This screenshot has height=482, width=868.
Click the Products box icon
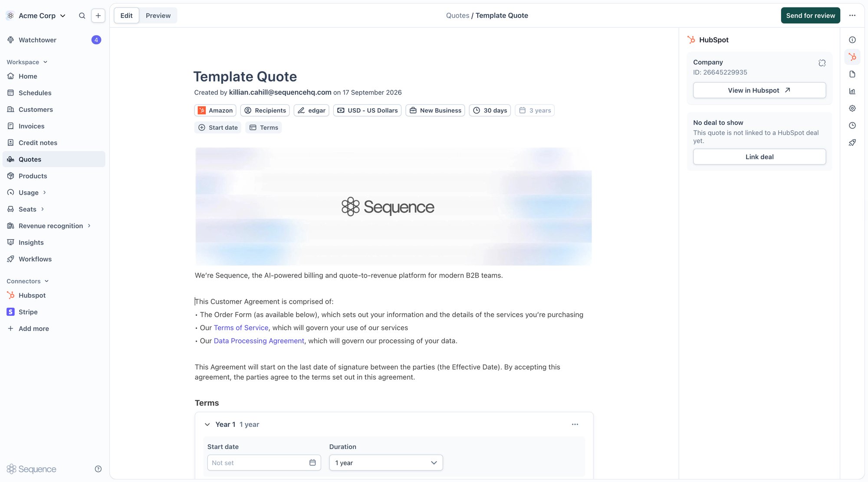(x=11, y=176)
